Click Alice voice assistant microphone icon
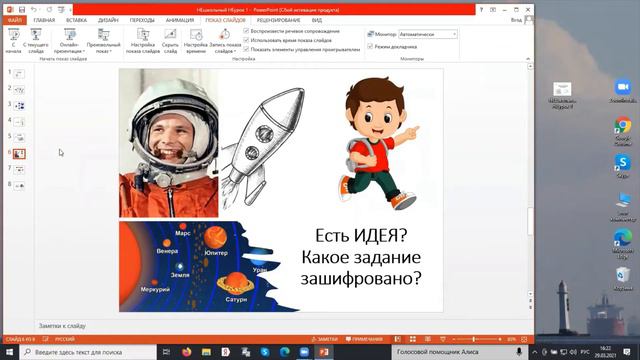 coord(519,352)
